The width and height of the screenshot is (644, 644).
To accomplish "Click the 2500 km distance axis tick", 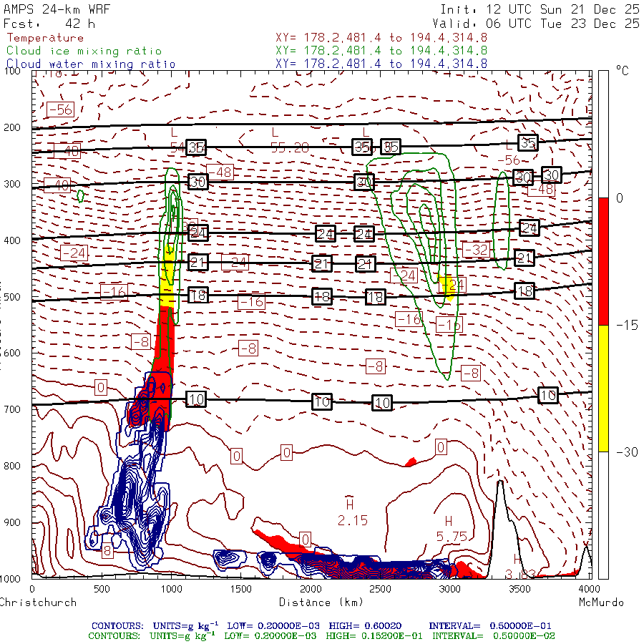I will click(x=381, y=589).
